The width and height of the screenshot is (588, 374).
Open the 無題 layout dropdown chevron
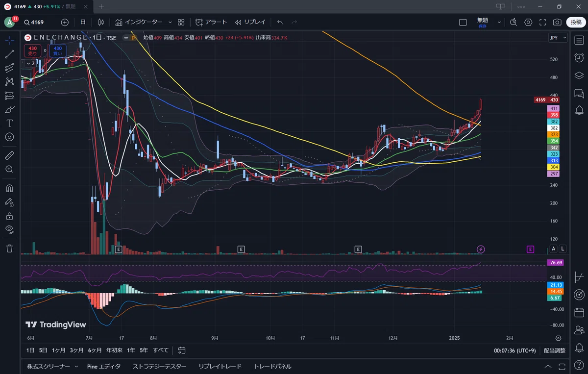(499, 22)
